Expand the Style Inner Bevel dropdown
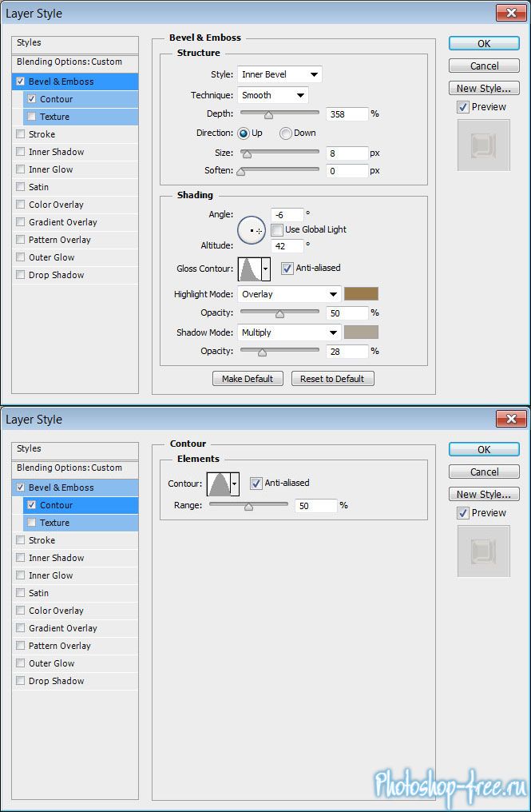 (279, 75)
